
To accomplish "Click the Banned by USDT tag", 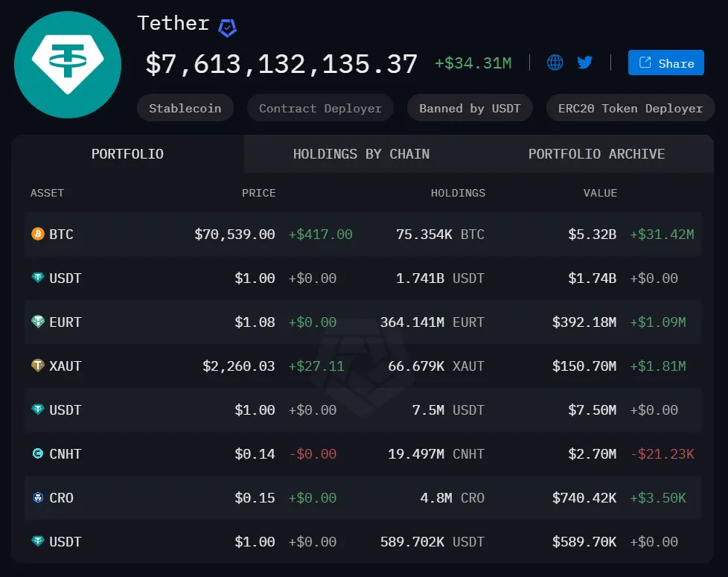I will click(470, 109).
